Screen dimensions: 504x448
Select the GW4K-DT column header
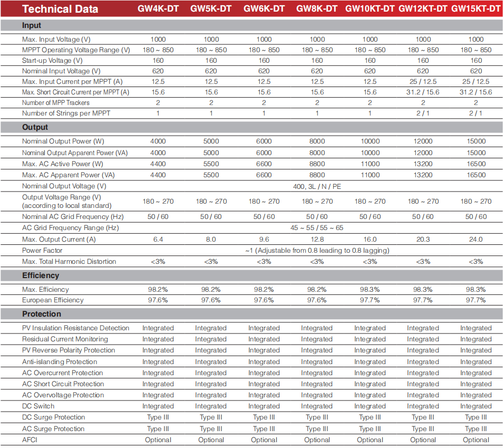tap(158, 8)
